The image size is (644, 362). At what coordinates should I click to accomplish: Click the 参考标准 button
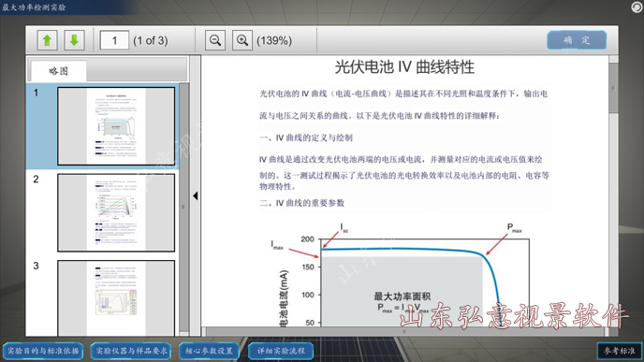(x=620, y=352)
